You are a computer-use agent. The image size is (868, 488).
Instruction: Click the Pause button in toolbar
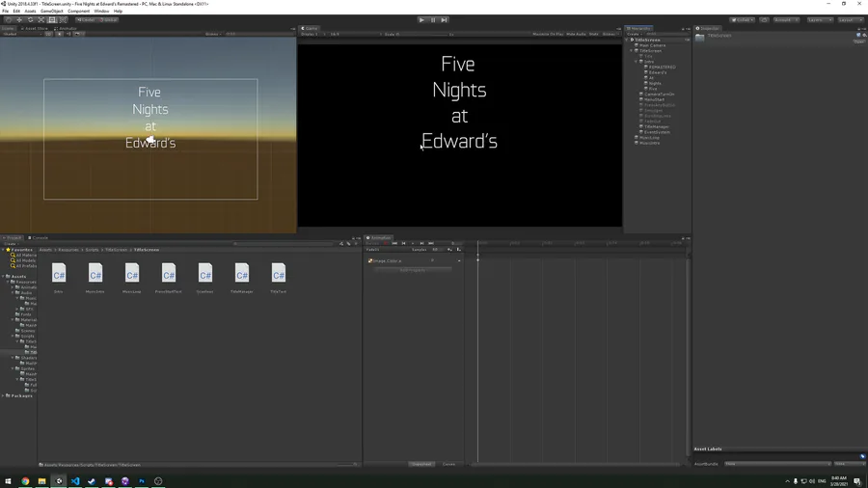[x=433, y=20]
